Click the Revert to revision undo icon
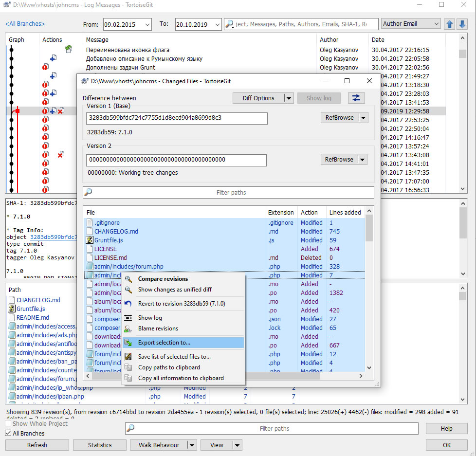The width and height of the screenshot is (476, 456). click(x=128, y=304)
